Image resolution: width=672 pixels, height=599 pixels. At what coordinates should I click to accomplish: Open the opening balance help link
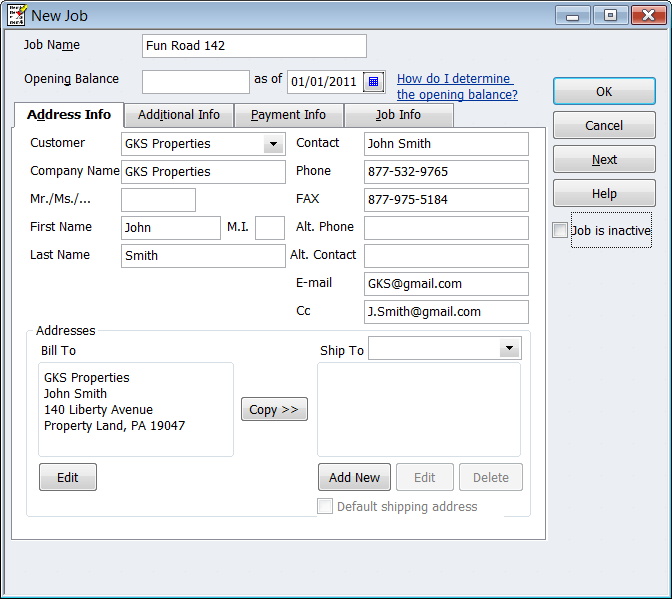tap(456, 87)
